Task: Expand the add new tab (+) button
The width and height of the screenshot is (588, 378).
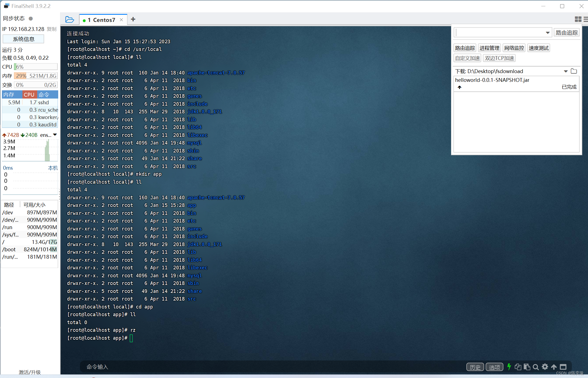Action: tap(133, 19)
